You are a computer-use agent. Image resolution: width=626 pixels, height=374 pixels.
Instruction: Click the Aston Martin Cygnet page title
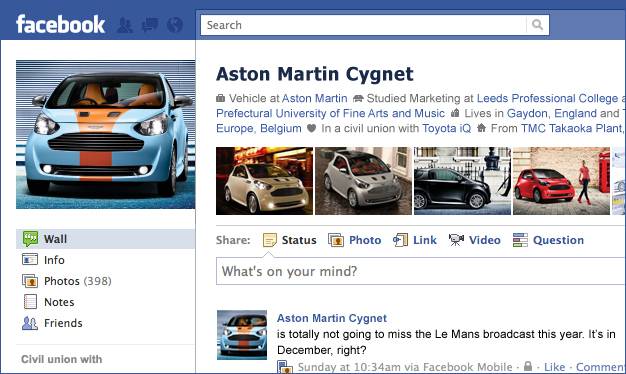tap(315, 75)
